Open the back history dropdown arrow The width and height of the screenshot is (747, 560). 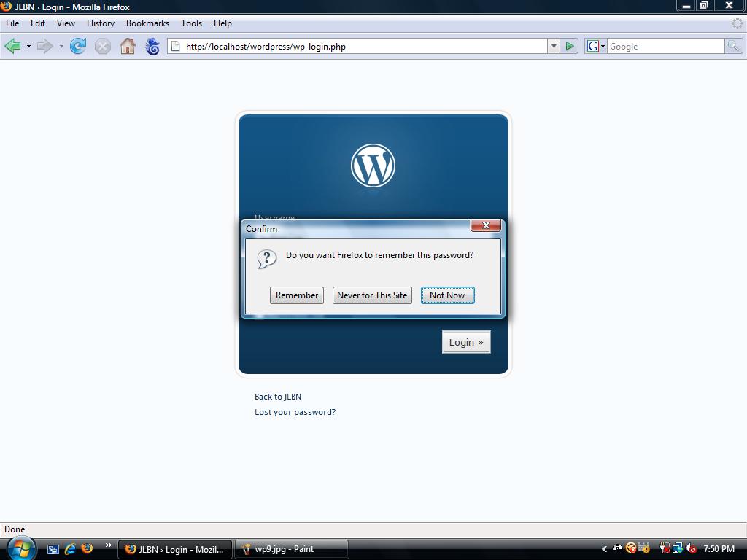tap(28, 46)
